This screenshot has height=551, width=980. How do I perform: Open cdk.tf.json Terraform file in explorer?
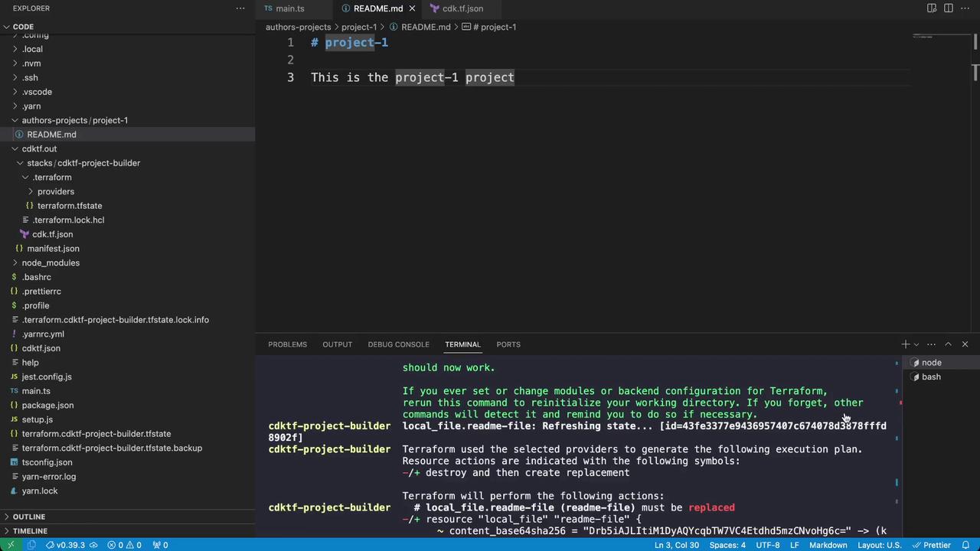[52, 234]
